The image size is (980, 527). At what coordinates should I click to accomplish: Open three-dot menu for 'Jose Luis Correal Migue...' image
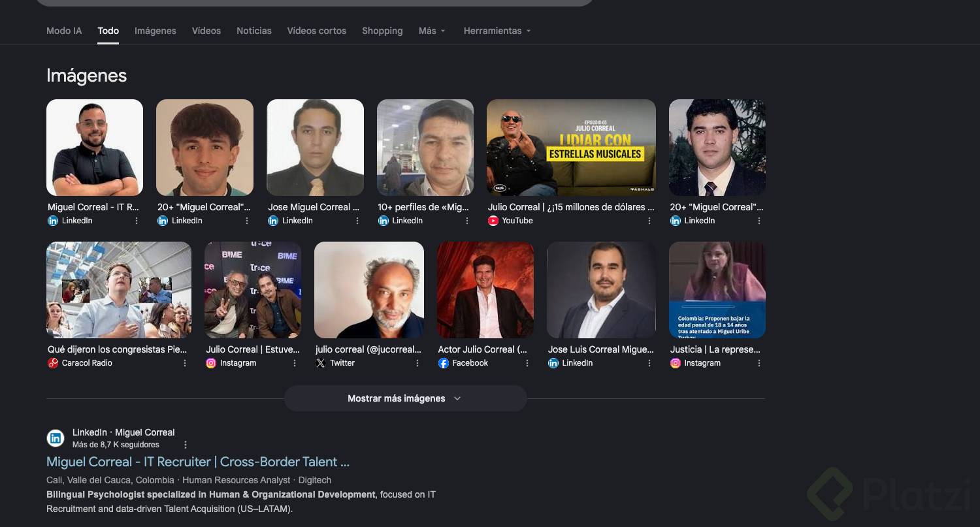click(649, 363)
